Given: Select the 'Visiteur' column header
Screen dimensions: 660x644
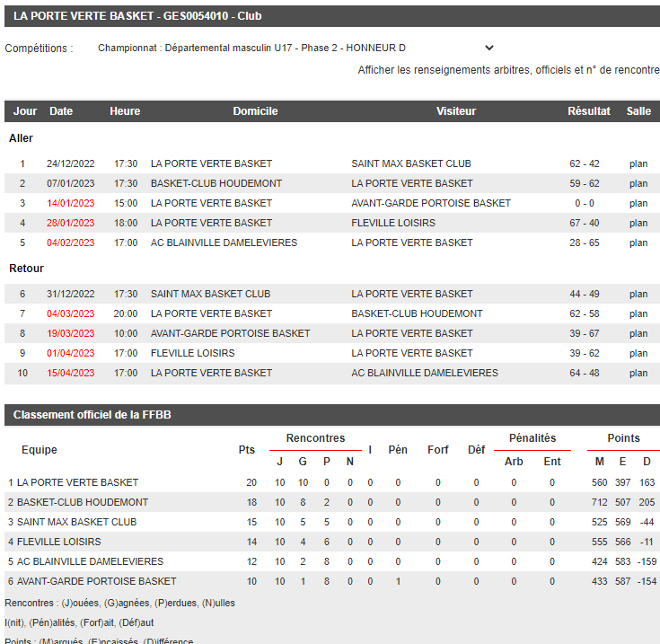Looking at the screenshot, I should click(456, 111).
